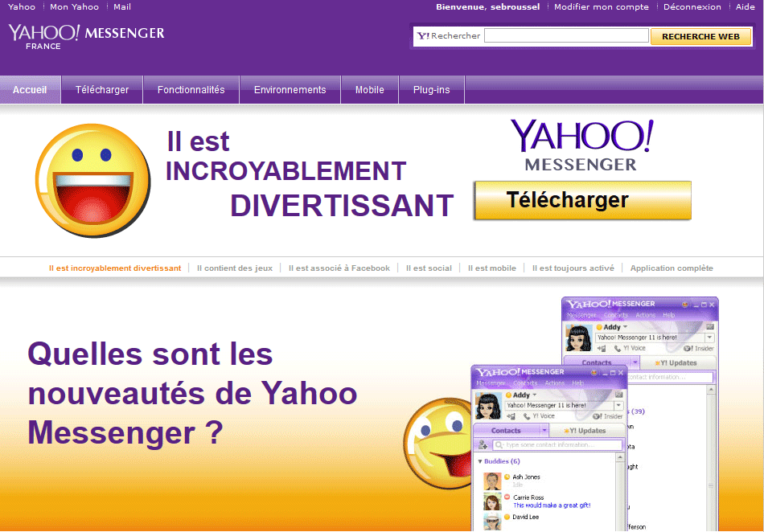Viewport: 764px width, 532px height.
Task: Click the peeking smiley beside the Messenger windows
Action: 437,443
